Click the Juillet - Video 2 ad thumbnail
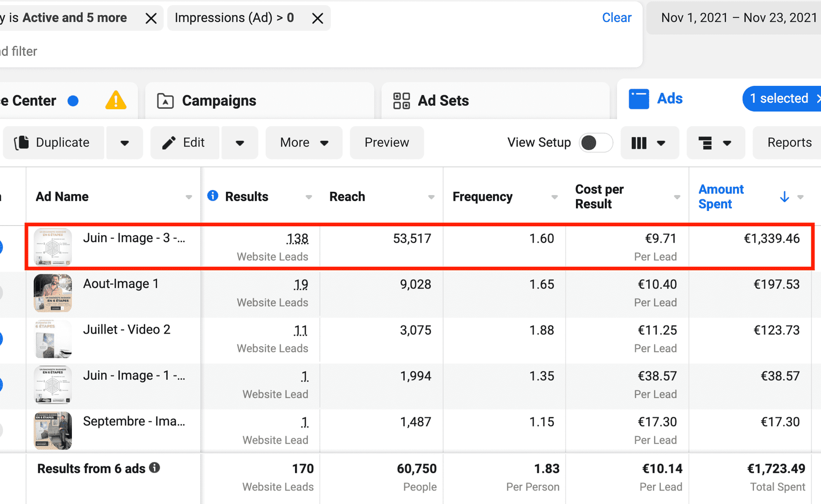Image resolution: width=821 pixels, height=504 pixels. (x=52, y=339)
